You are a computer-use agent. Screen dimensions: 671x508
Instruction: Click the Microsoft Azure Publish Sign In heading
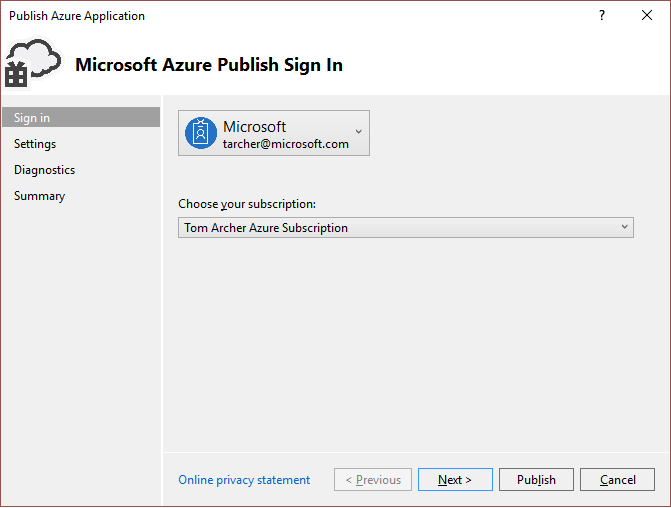(209, 65)
